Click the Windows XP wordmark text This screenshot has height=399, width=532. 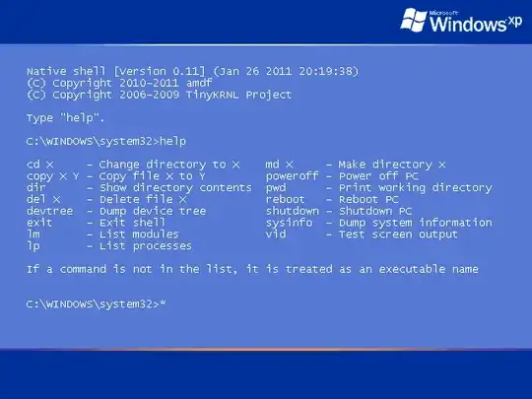click(x=476, y=22)
